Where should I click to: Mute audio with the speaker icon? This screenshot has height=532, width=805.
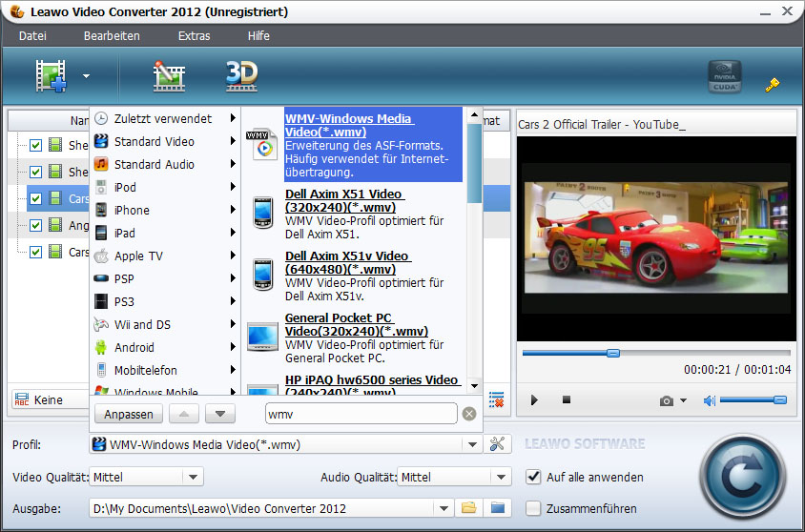(709, 400)
